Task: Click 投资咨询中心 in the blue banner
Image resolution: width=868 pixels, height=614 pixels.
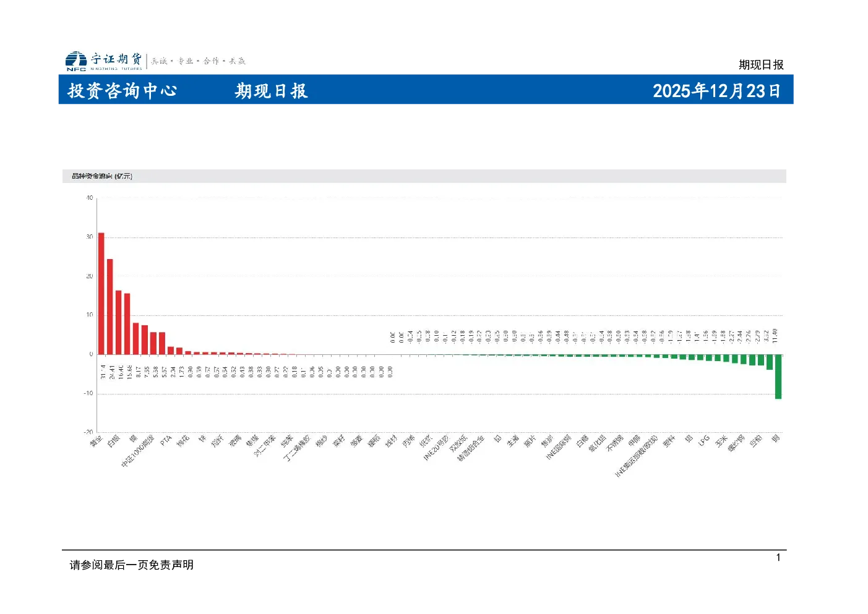Action: 122,91
